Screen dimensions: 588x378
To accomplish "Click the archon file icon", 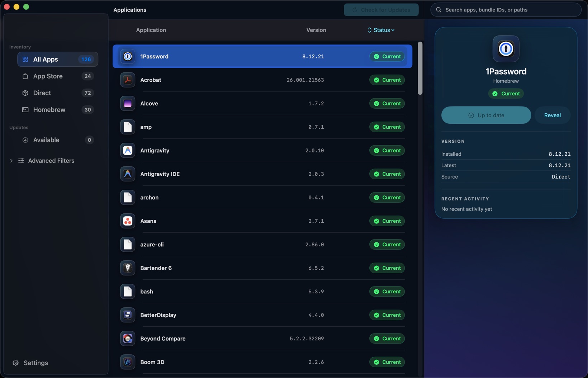I will pyautogui.click(x=128, y=198).
